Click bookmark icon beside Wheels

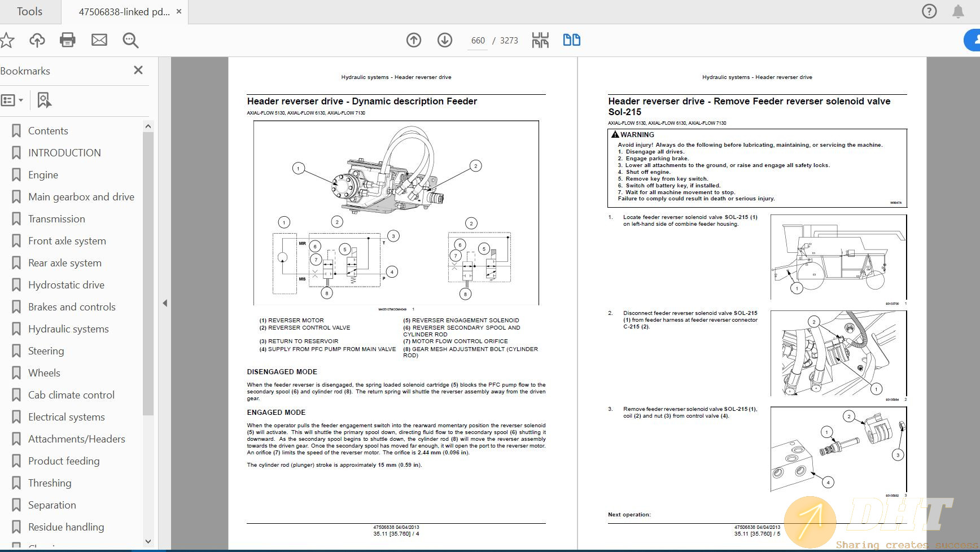pos(16,373)
